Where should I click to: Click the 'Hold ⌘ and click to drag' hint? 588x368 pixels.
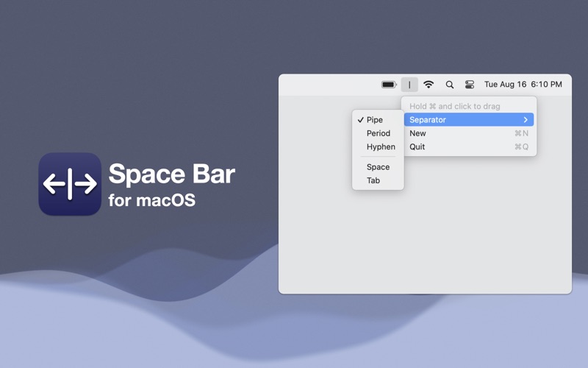[x=454, y=106]
